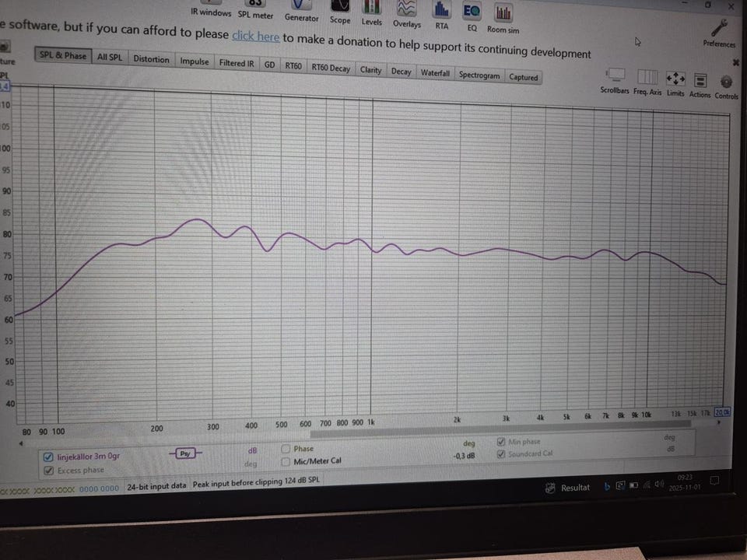Screen dimensions: 747x560
Task: Follow the 'click here' donation link
Action: 255,37
